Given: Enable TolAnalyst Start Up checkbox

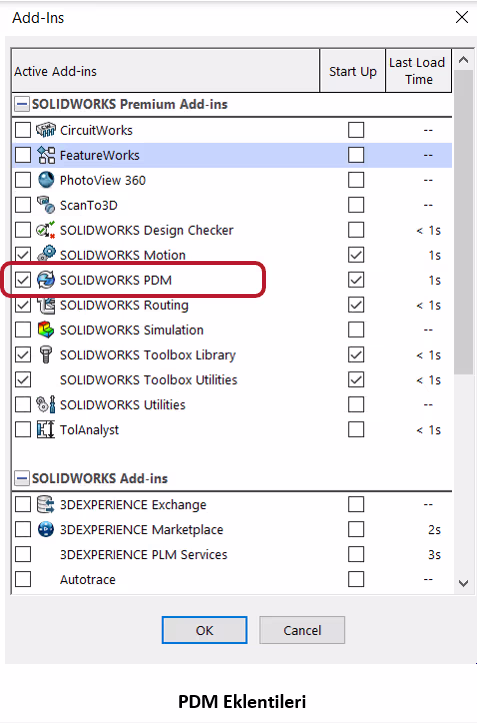Looking at the screenshot, I should 356,429.
